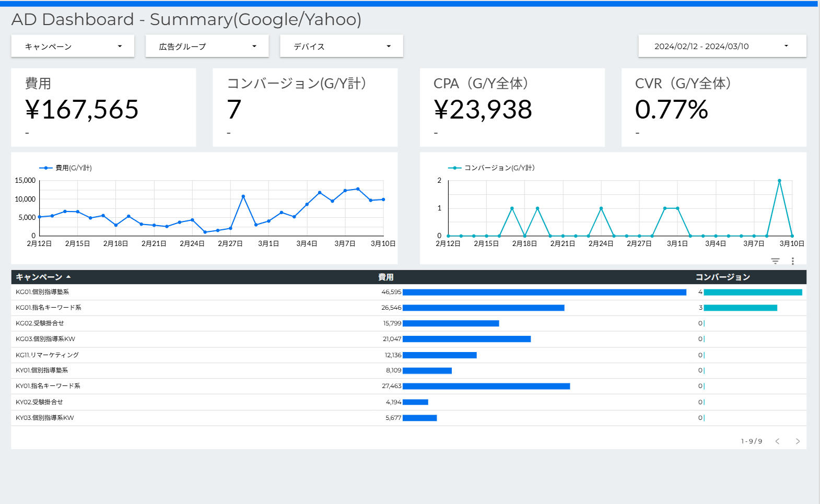This screenshot has width=820, height=504.
Task: Open the filter icon above the campaign table
Action: [775, 261]
